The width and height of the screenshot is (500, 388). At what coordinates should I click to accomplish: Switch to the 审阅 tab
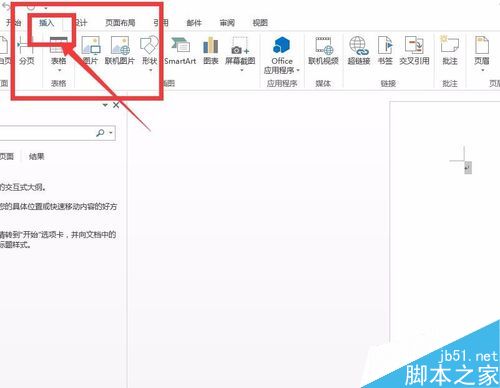click(227, 23)
